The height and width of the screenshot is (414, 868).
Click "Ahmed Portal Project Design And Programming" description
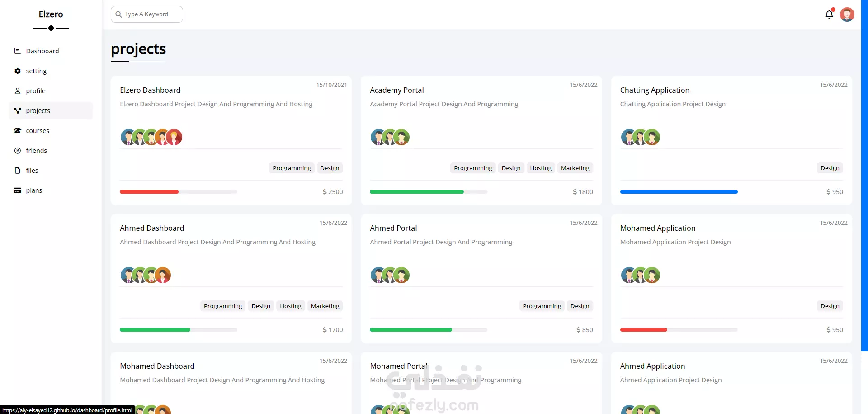[x=441, y=242]
